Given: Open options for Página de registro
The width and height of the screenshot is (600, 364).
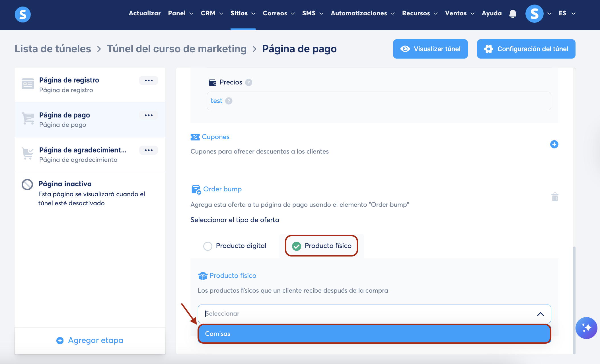Looking at the screenshot, I should (148, 80).
